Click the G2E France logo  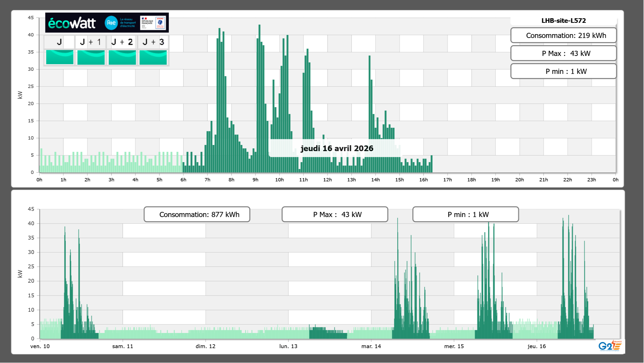pyautogui.click(x=610, y=346)
